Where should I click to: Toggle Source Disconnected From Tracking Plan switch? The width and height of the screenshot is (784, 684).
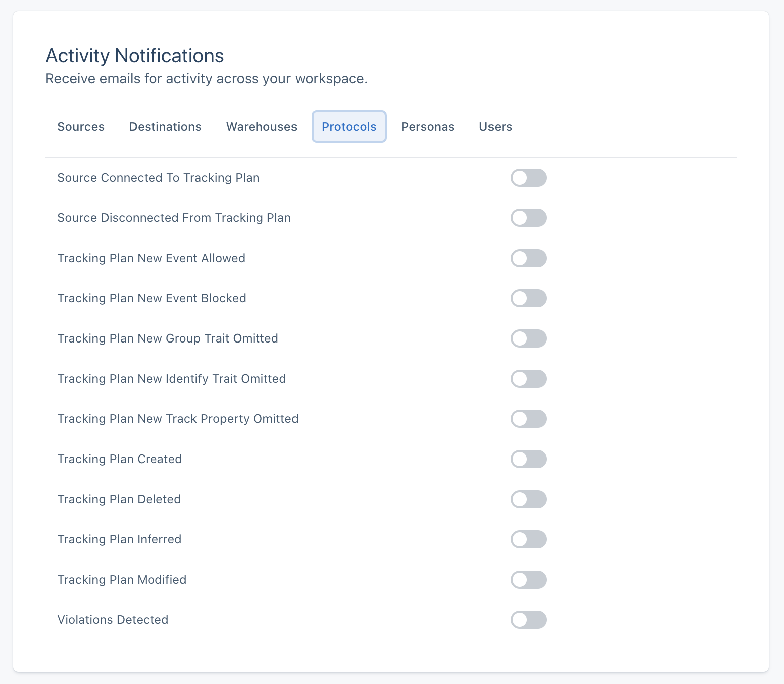[x=528, y=218]
